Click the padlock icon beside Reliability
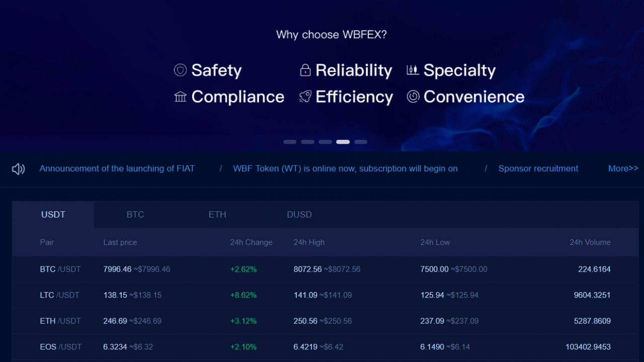 [305, 70]
